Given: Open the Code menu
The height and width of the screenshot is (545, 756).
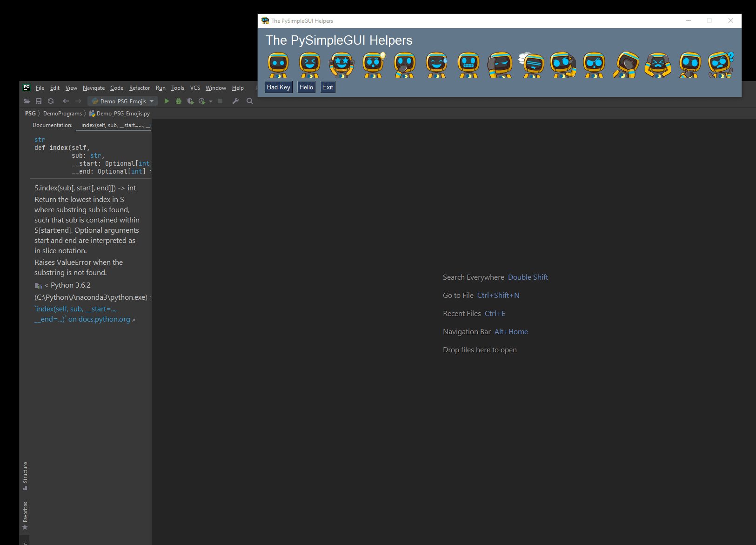Looking at the screenshot, I should point(117,88).
